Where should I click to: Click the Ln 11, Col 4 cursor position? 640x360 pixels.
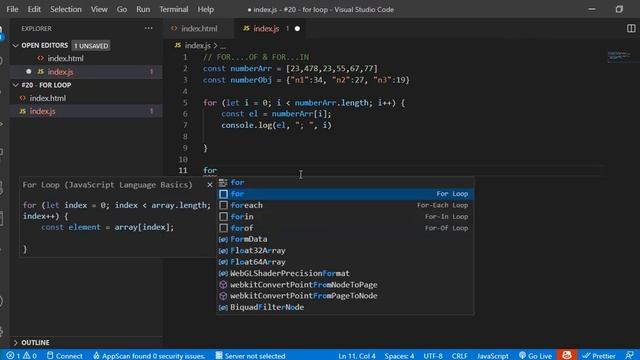point(357,356)
